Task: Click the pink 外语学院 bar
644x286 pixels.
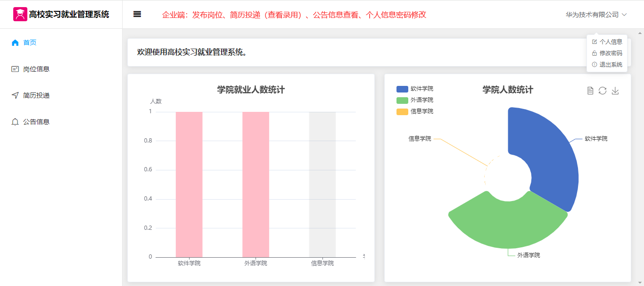Action: pos(256,185)
